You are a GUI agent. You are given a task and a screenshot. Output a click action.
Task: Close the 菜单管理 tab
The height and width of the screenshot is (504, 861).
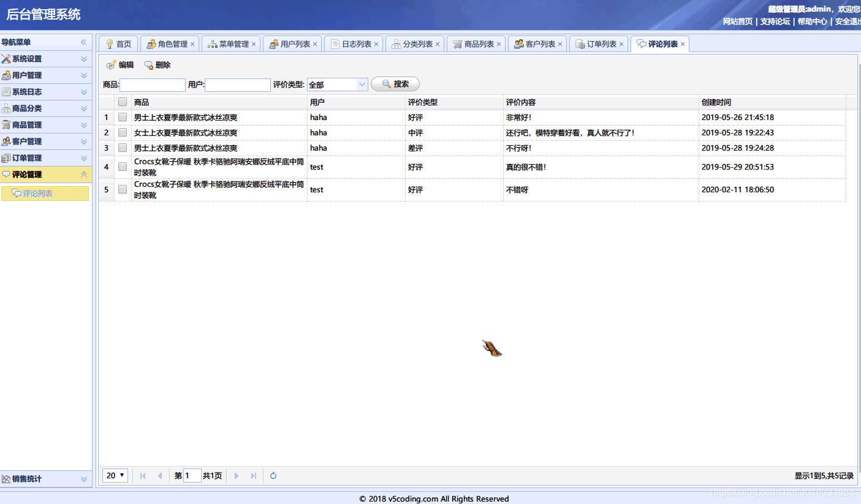pos(254,44)
